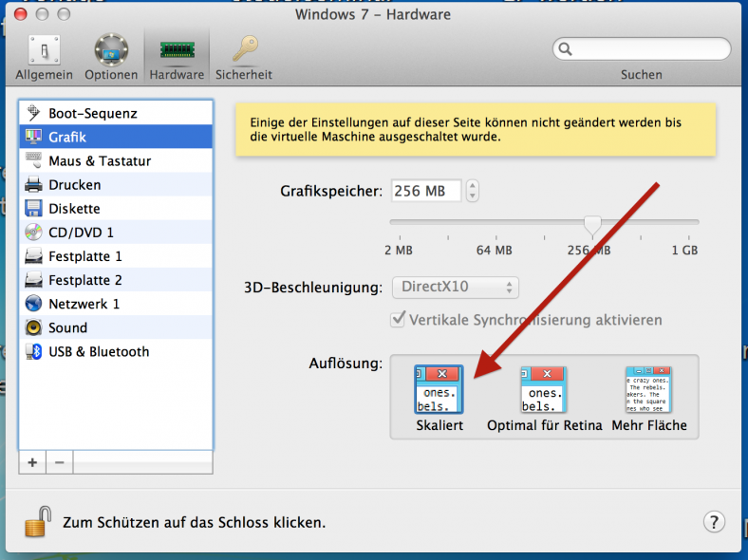Click the Grafik monitor icon
Screen dimensions: 748x560
point(33,137)
